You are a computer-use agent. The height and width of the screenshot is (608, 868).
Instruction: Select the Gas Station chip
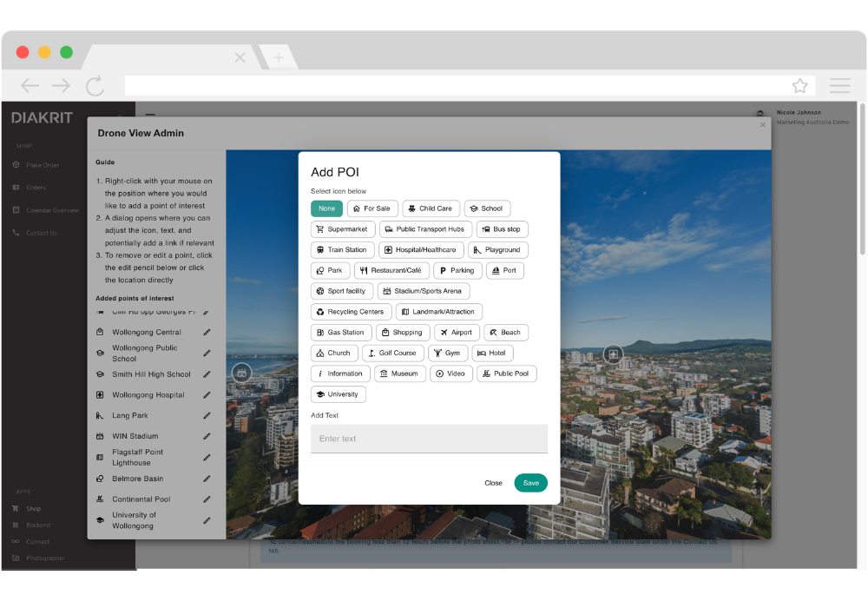tap(341, 333)
